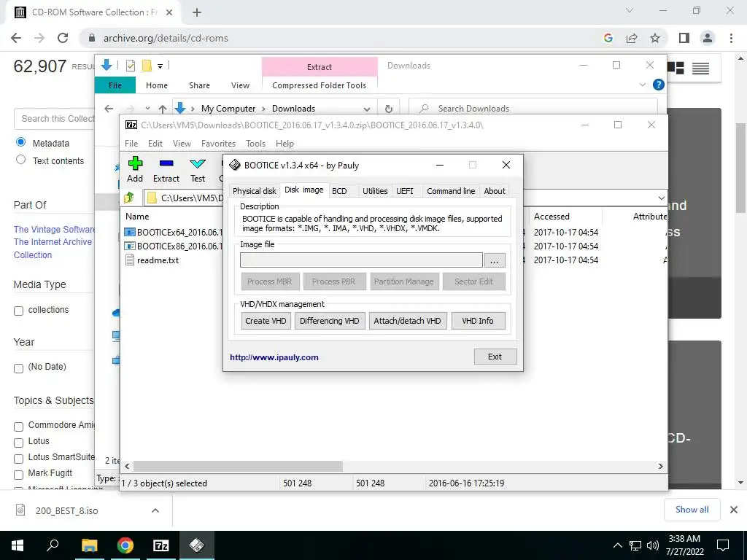Select the Metadata radio button

[20, 142]
